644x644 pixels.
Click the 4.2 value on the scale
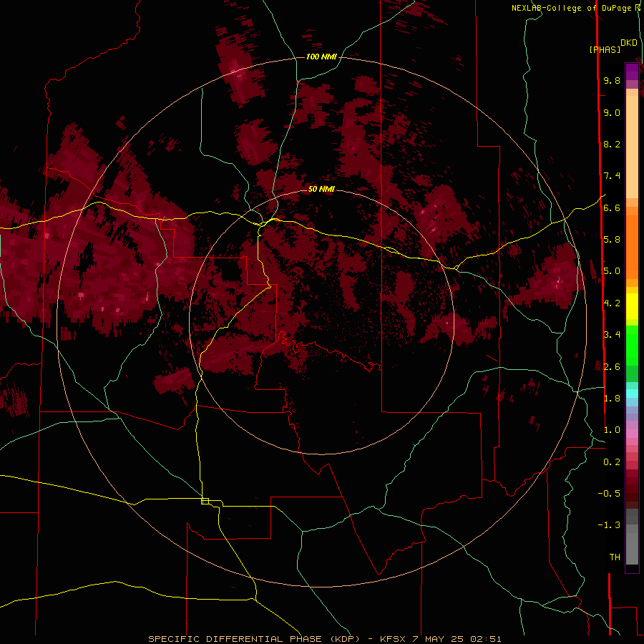pyautogui.click(x=612, y=303)
